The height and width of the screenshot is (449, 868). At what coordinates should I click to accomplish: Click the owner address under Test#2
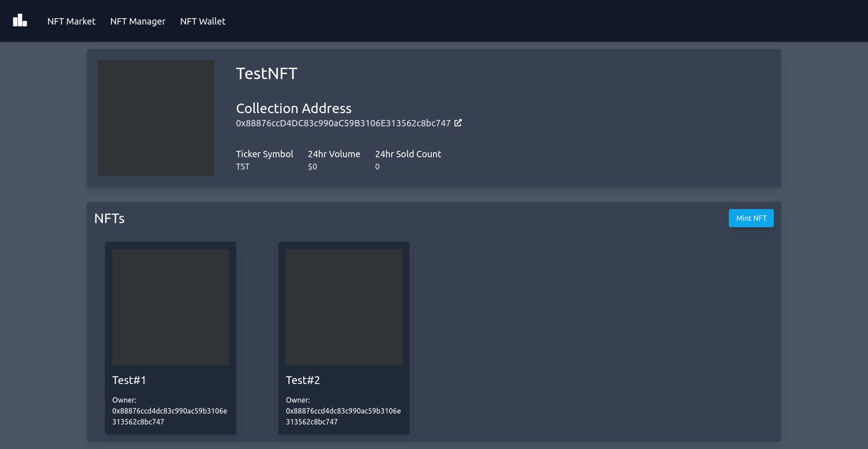click(343, 416)
